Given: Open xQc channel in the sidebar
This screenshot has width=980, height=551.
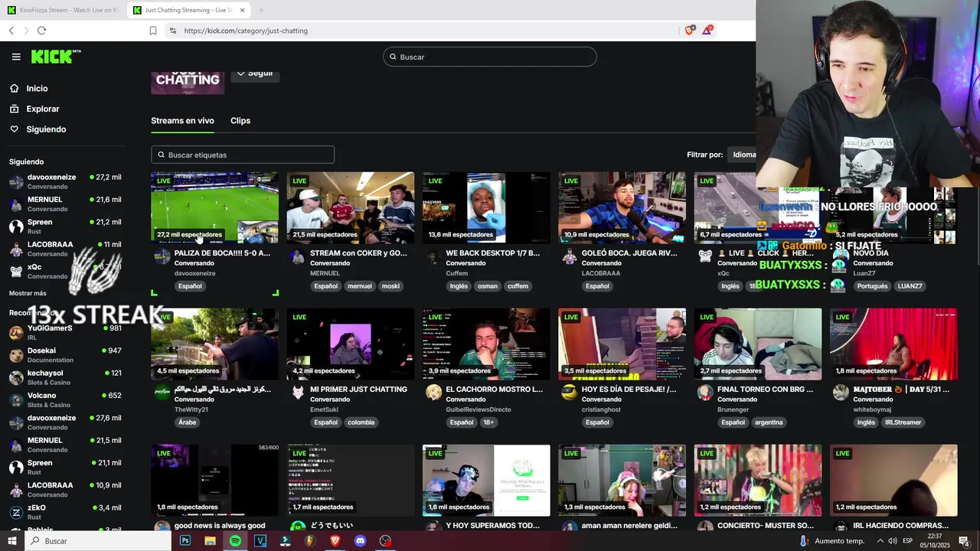Looking at the screenshot, I should point(65,272).
